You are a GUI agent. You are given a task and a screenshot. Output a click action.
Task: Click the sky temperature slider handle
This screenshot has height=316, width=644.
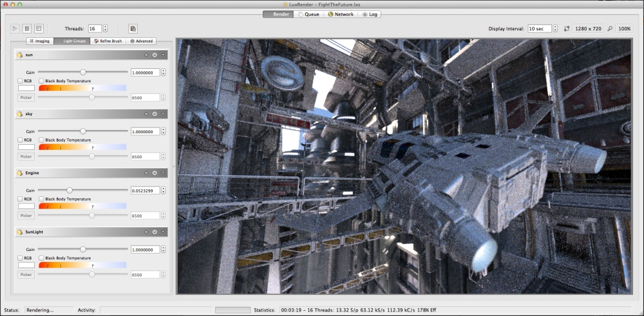tap(92, 156)
